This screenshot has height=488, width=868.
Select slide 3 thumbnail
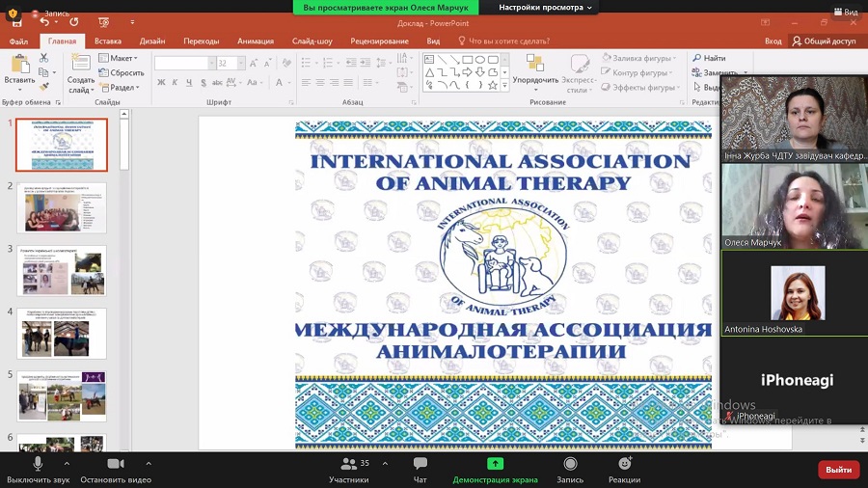pos(62,271)
